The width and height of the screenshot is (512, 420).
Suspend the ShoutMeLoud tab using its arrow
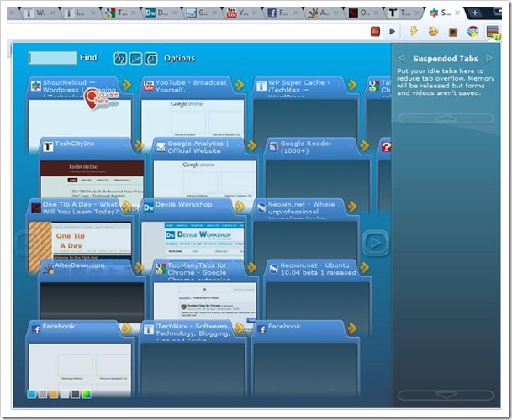point(126,85)
